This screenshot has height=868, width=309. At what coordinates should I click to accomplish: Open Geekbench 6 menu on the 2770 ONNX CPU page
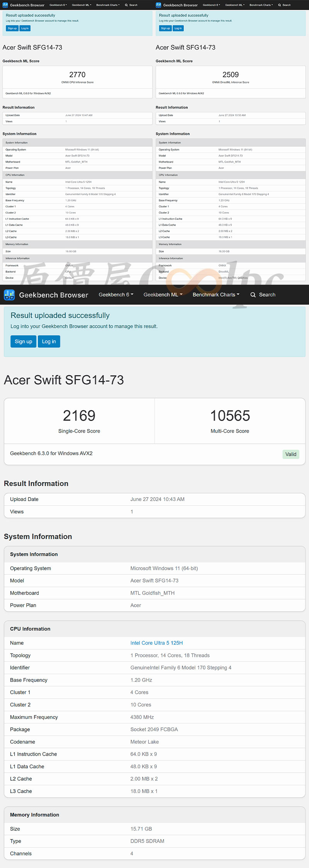click(x=58, y=5)
